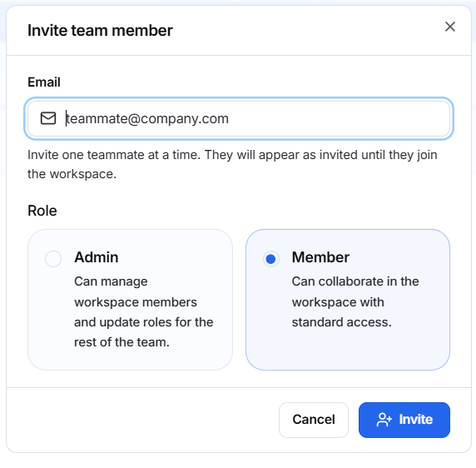Select the Member radio button
This screenshot has width=476, height=468.
tap(270, 259)
